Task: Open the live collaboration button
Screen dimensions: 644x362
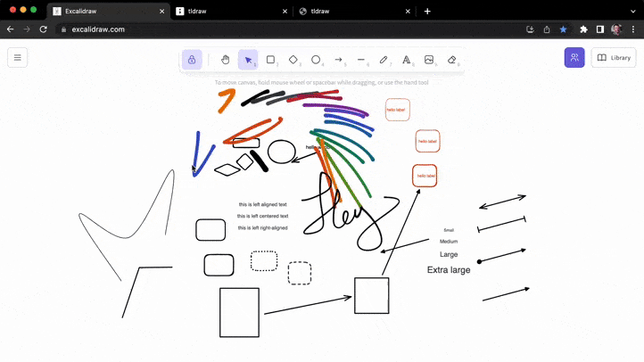Action: (574, 58)
